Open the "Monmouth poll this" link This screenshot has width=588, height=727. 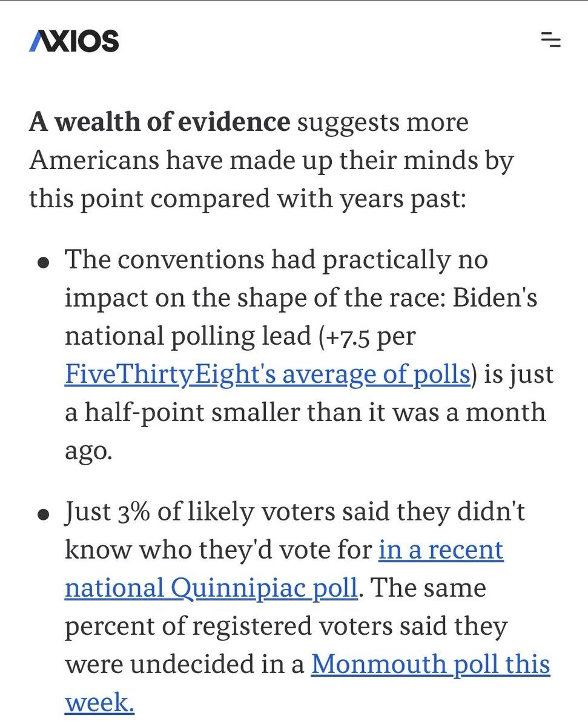click(431, 664)
